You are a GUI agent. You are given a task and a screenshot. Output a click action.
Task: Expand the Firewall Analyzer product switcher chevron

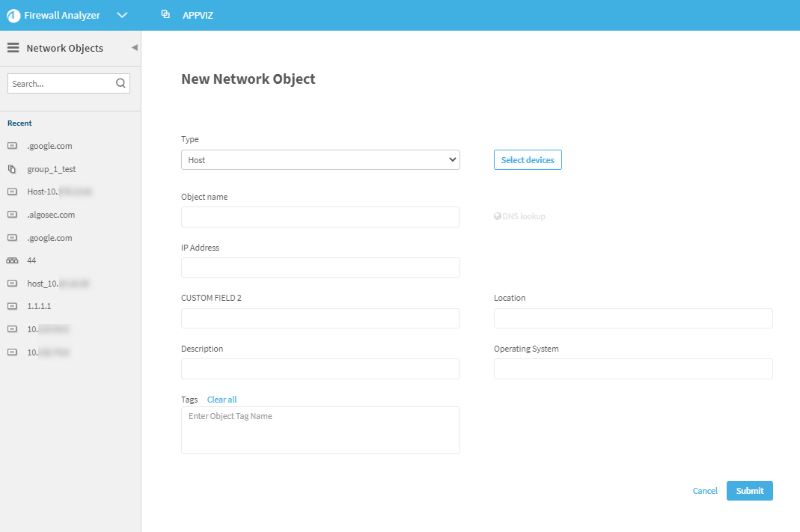122,16
